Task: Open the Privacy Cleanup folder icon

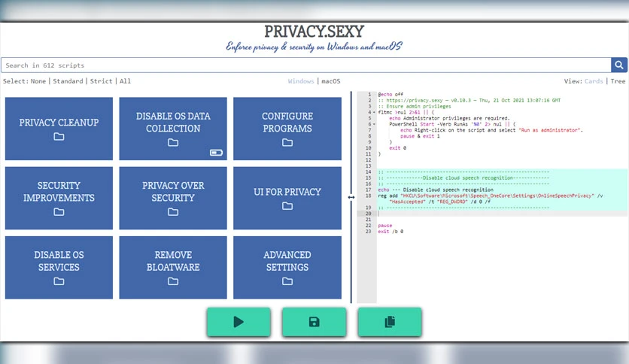Action: point(59,137)
